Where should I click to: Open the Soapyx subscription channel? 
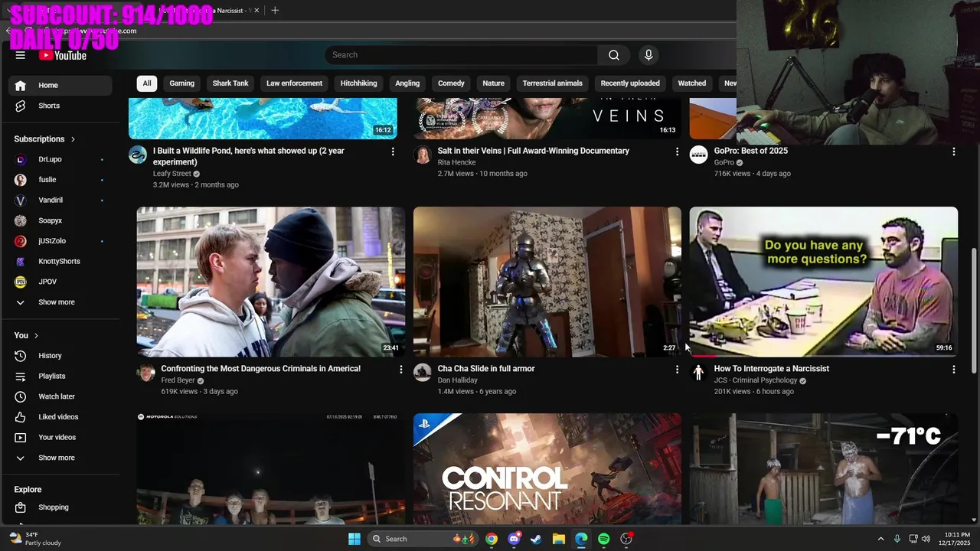pyautogui.click(x=60, y=220)
